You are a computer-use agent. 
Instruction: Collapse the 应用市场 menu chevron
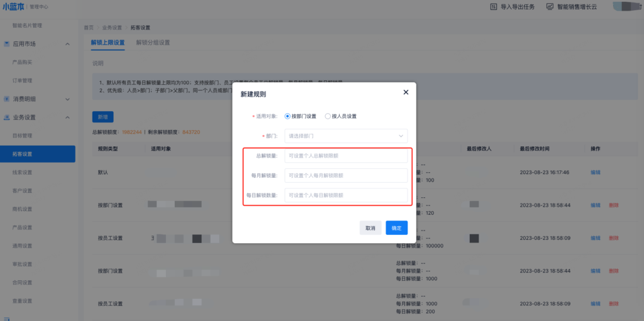pos(67,44)
